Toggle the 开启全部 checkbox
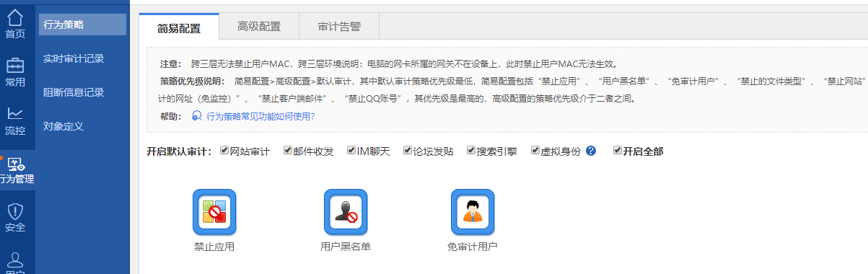Viewport: 868px width, 274px height. pos(618,151)
